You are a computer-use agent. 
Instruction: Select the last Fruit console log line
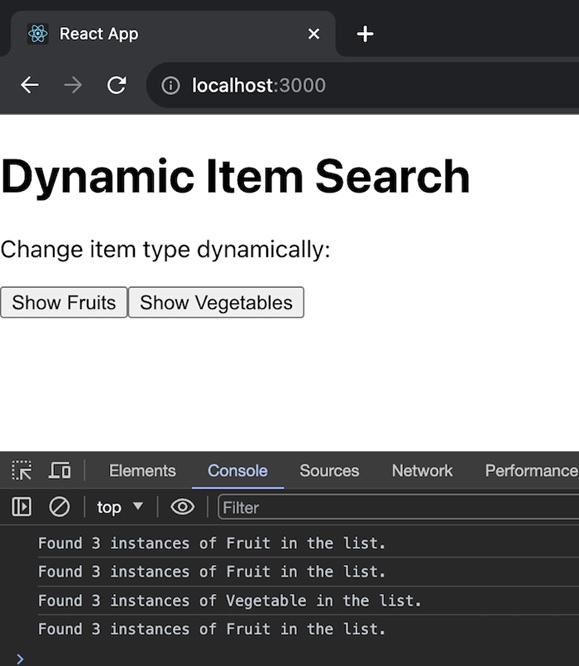point(212,629)
